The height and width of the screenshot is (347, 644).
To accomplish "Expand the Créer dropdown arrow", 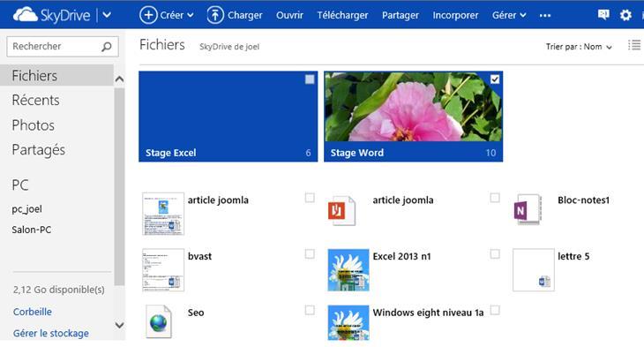I will pyautogui.click(x=191, y=15).
